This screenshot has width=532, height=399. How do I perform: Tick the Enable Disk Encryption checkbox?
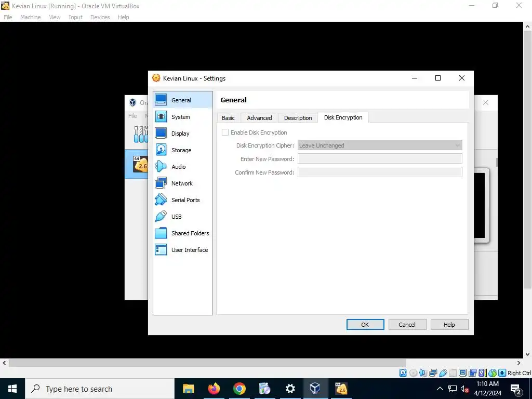click(x=225, y=132)
